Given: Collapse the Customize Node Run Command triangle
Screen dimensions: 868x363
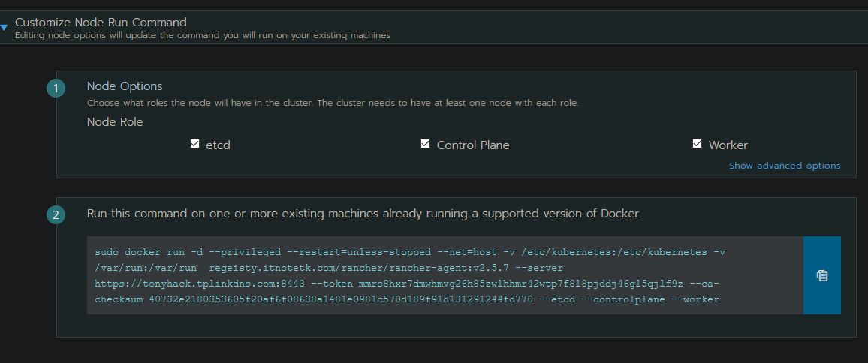Looking at the screenshot, I should coord(5,28).
